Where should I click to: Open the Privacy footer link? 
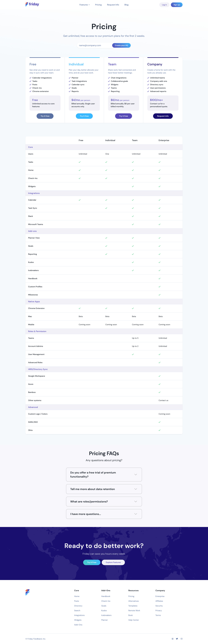coord(159,611)
